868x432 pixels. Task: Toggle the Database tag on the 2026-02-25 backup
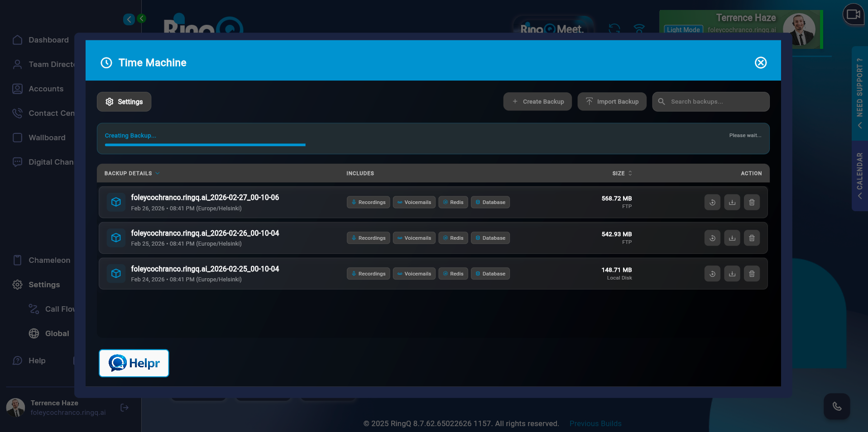click(490, 274)
